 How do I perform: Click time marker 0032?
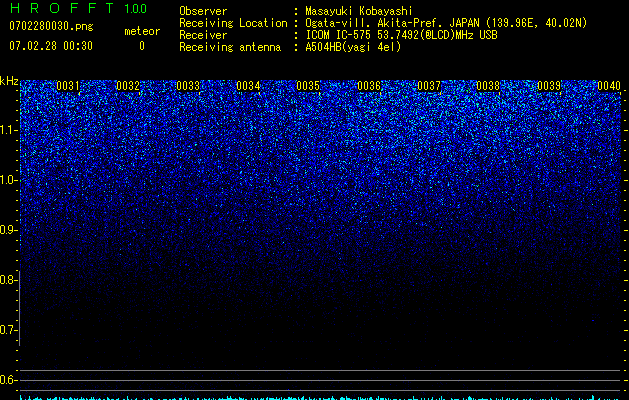coord(128,86)
